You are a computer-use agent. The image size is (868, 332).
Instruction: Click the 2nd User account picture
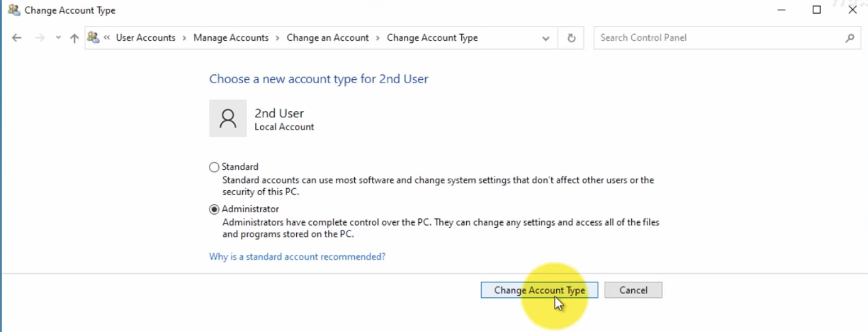227,119
